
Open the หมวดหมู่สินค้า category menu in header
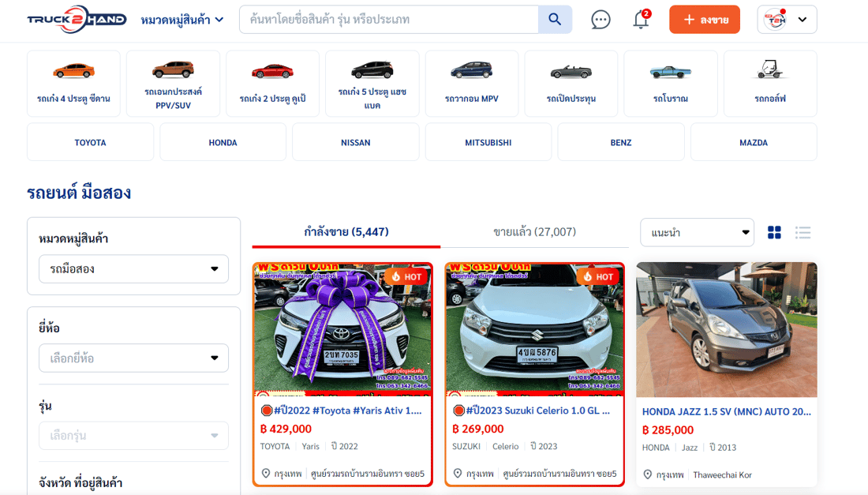pyautogui.click(x=182, y=20)
